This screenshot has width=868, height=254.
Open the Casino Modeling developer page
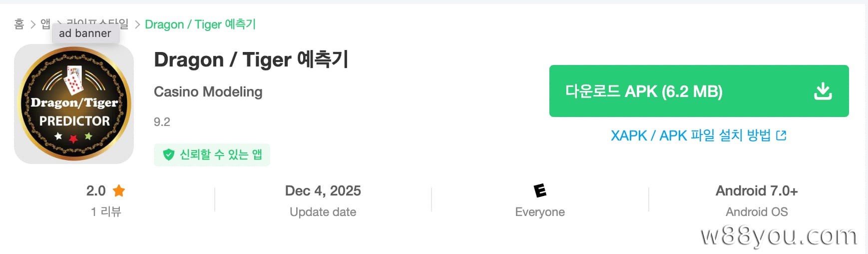tap(208, 91)
